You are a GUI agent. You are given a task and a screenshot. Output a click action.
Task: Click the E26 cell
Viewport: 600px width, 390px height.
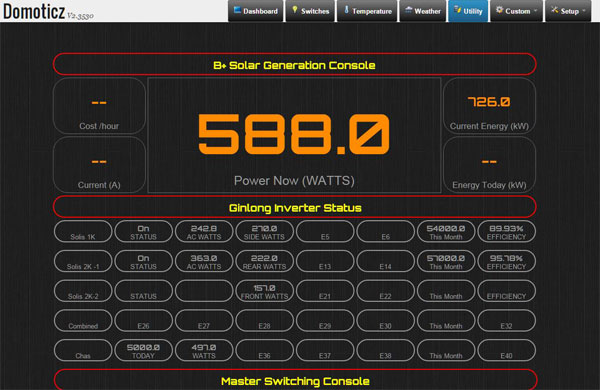[143, 321]
